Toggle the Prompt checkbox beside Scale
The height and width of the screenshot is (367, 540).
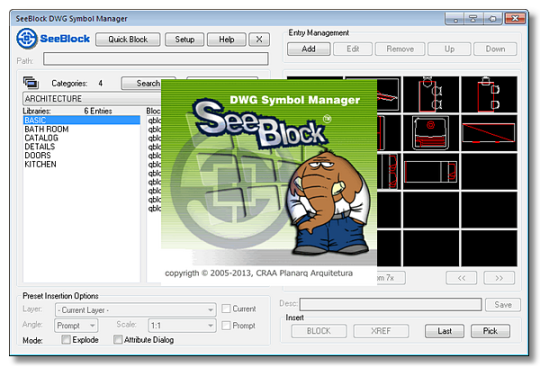pyautogui.click(x=226, y=325)
